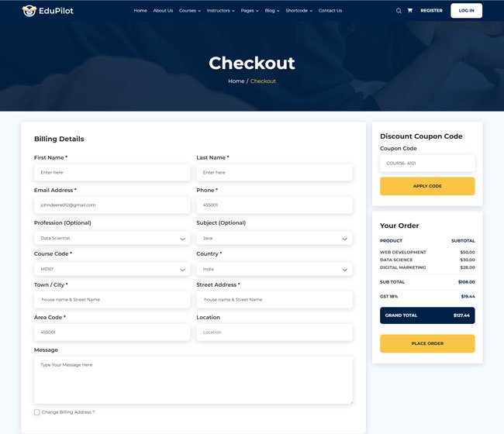504x434 pixels.
Task: Click the Discount Coupon Code heading
Action: pyautogui.click(x=421, y=136)
